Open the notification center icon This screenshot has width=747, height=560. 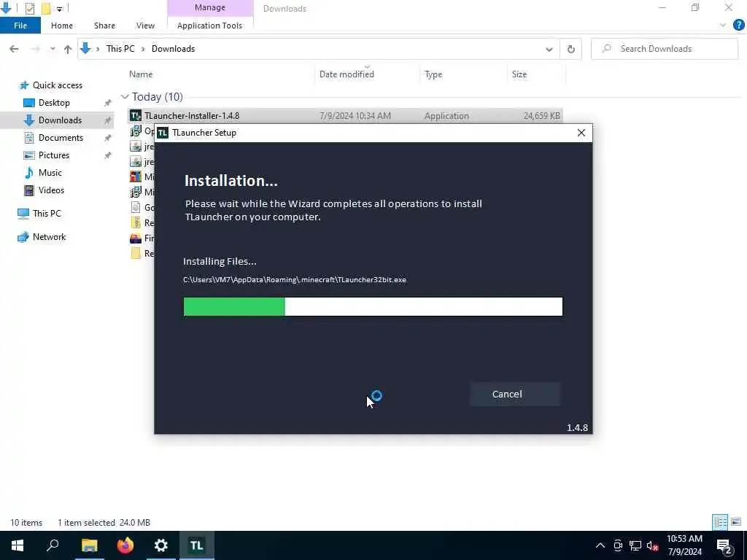click(x=724, y=546)
